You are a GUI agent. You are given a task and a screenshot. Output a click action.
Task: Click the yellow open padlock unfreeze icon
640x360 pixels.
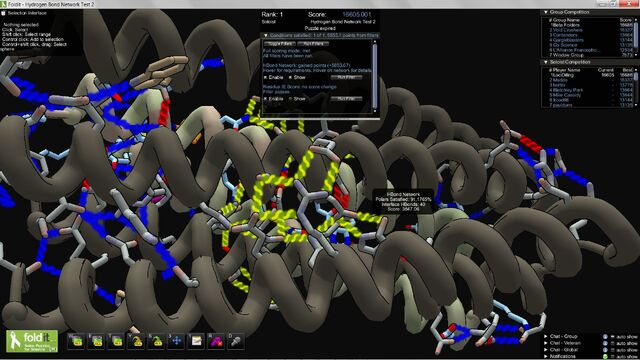point(136,341)
